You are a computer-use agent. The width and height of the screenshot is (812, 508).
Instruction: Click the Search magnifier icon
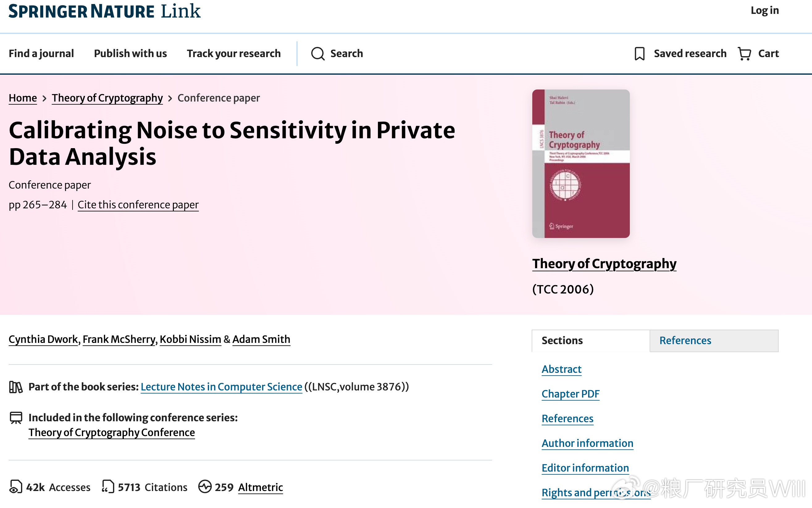point(318,53)
